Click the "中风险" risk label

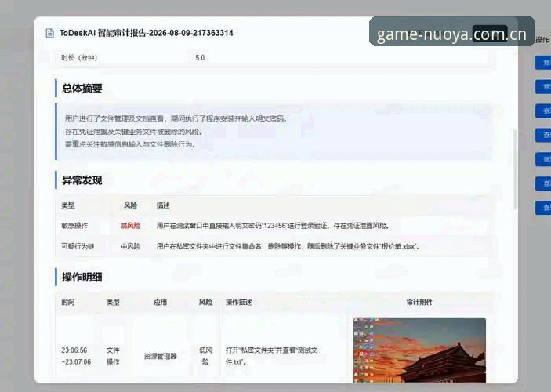pos(130,246)
